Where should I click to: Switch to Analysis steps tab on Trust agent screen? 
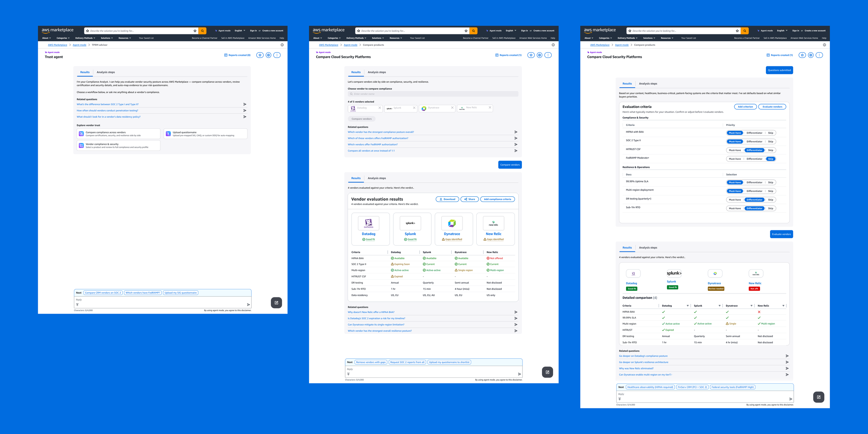point(106,72)
